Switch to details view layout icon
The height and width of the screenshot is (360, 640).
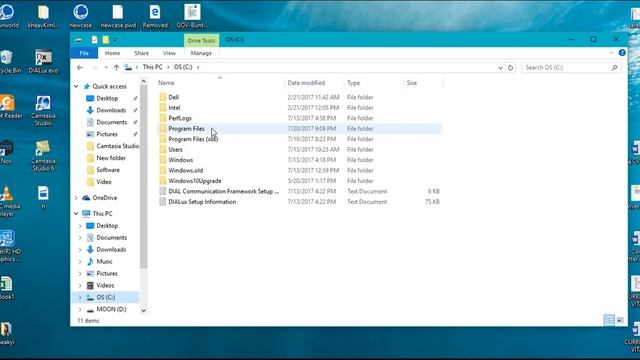coord(609,320)
